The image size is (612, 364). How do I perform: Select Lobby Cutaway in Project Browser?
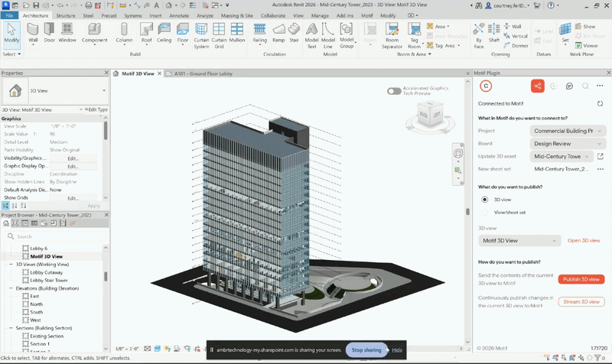(46, 272)
